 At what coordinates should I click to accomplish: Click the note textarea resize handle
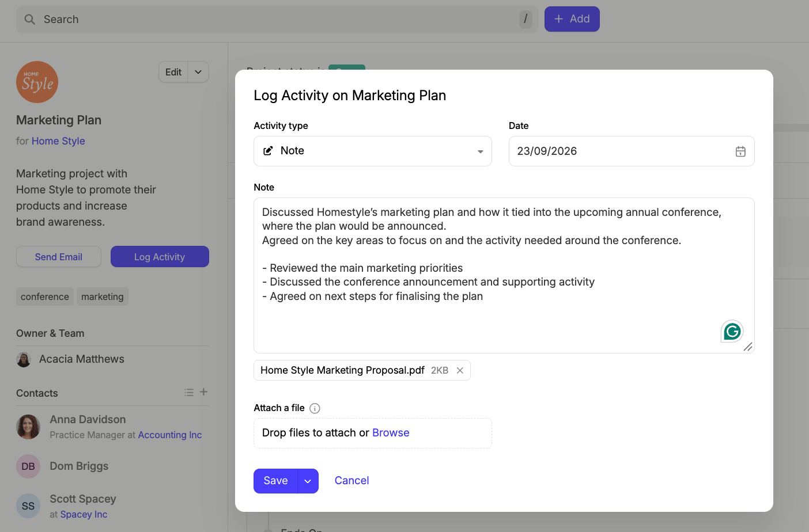[x=748, y=347]
